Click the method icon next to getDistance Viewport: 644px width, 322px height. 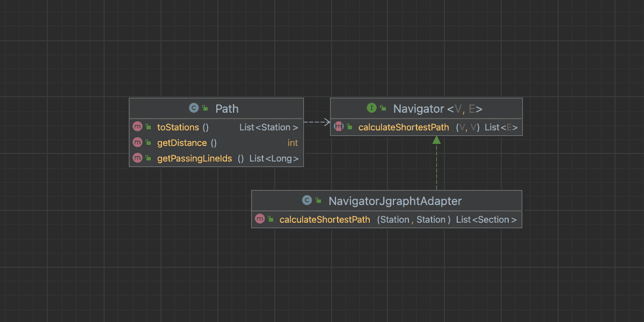click(x=137, y=143)
